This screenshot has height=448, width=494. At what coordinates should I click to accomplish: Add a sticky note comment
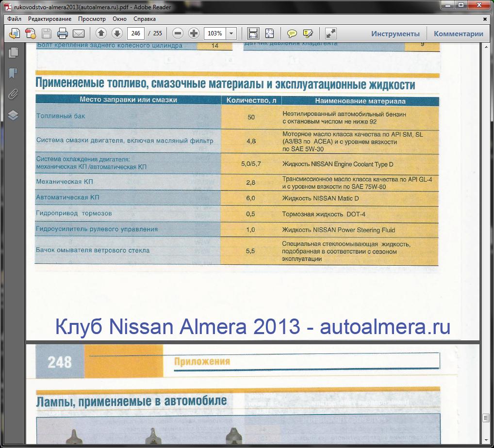[x=292, y=33]
